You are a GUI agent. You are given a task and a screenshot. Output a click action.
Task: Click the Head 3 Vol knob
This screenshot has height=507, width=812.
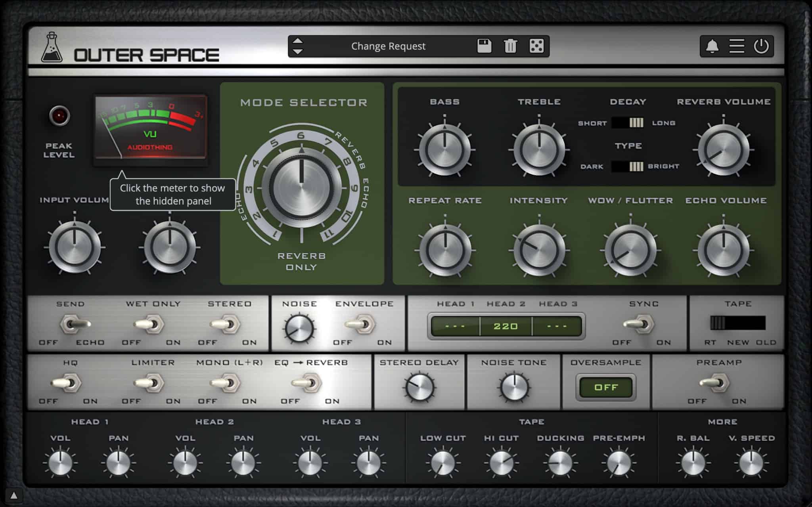tap(310, 462)
